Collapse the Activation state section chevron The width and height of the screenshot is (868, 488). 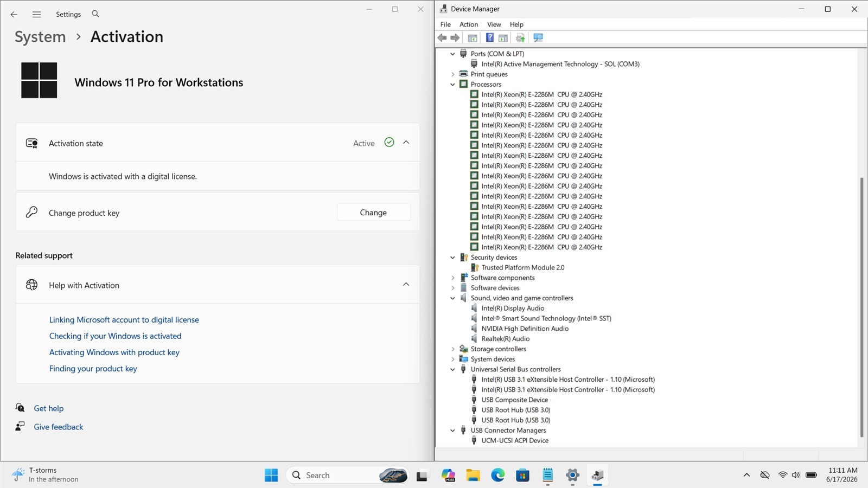click(x=406, y=143)
